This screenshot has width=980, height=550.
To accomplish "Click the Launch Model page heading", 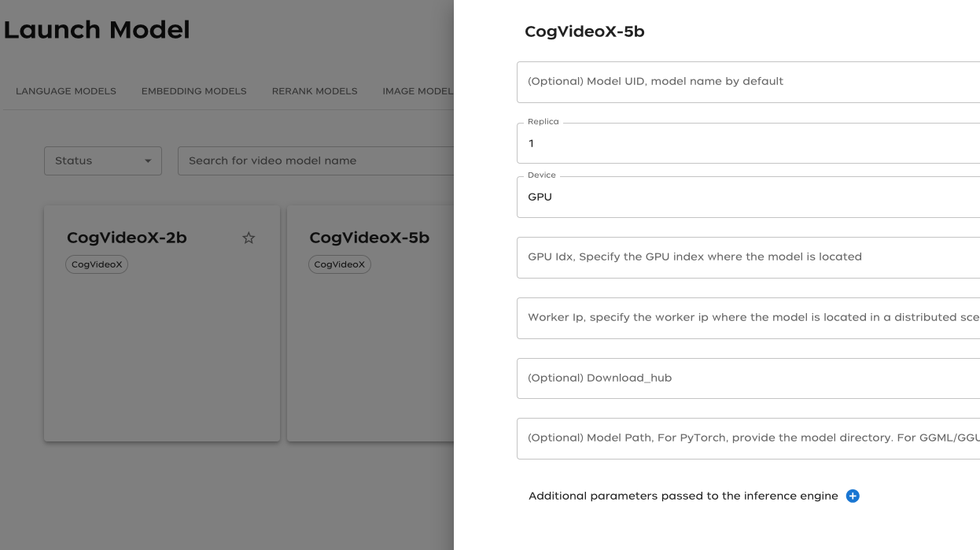I will point(97,30).
